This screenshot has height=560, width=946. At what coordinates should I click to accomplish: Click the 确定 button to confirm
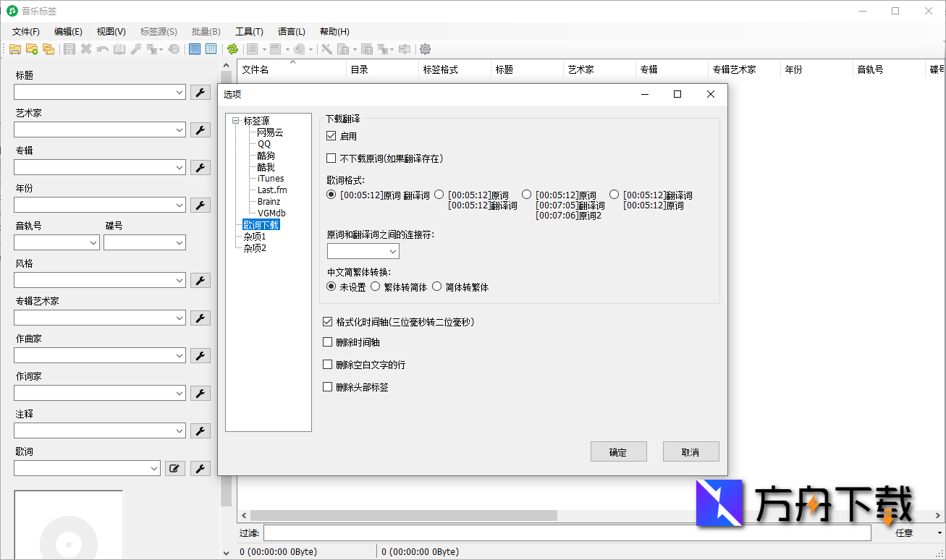(x=618, y=451)
